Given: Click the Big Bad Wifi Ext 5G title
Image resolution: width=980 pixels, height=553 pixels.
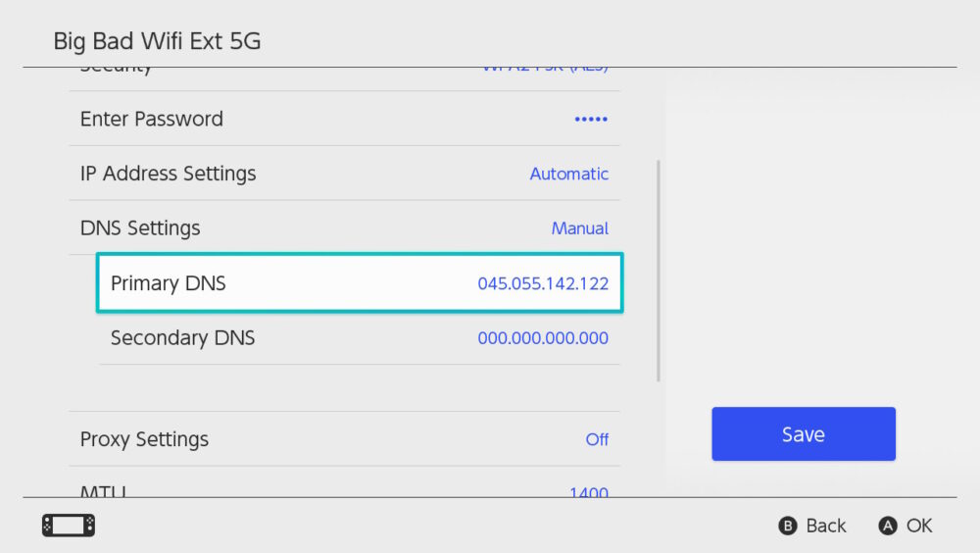Looking at the screenshot, I should [157, 41].
